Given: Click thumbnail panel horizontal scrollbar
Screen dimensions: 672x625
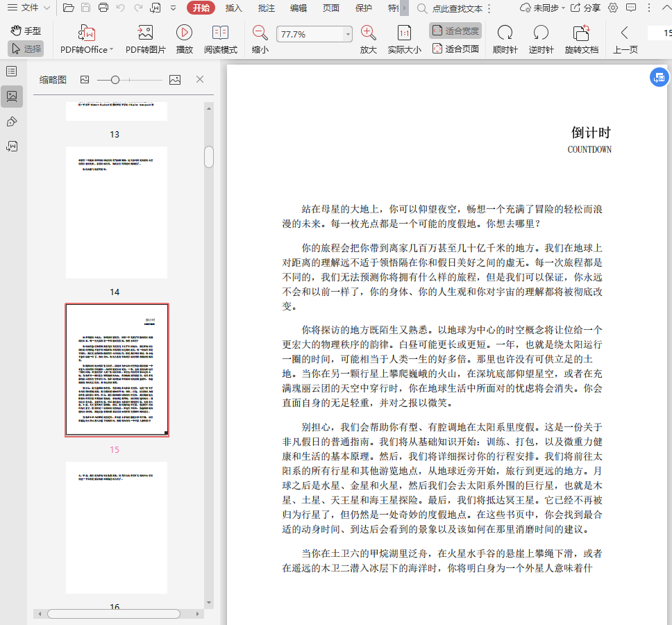Looking at the screenshot, I should [114, 614].
